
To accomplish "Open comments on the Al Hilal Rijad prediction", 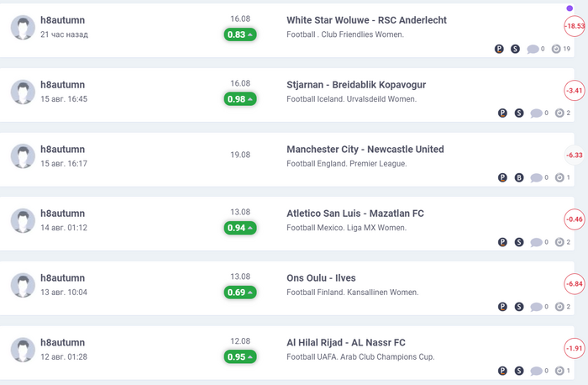I will (533, 371).
